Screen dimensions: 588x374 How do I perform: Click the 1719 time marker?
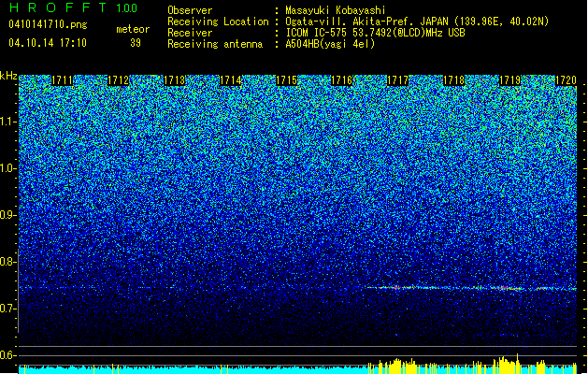coord(510,80)
